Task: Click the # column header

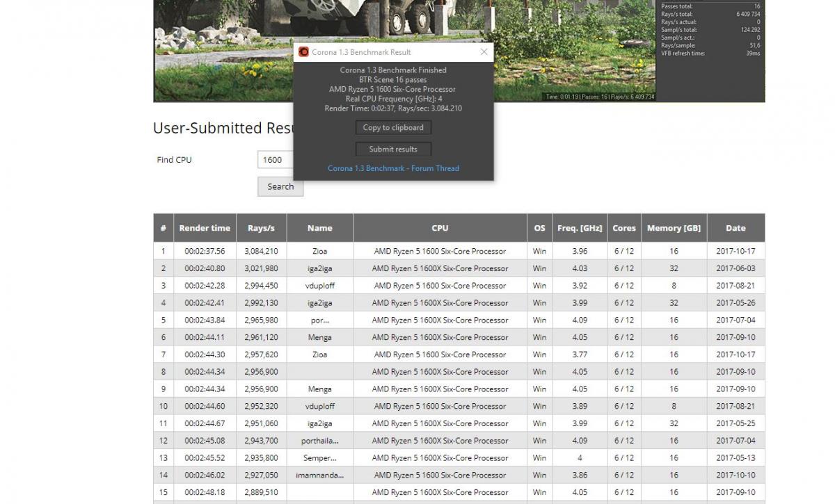Action: (x=164, y=228)
